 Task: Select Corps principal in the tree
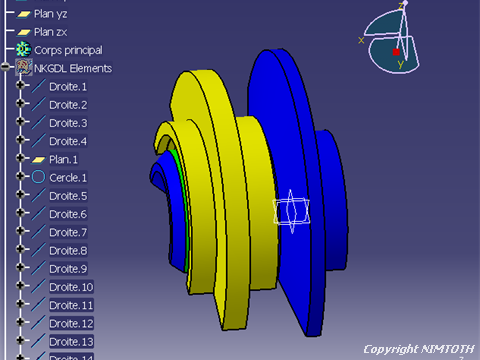coord(68,50)
